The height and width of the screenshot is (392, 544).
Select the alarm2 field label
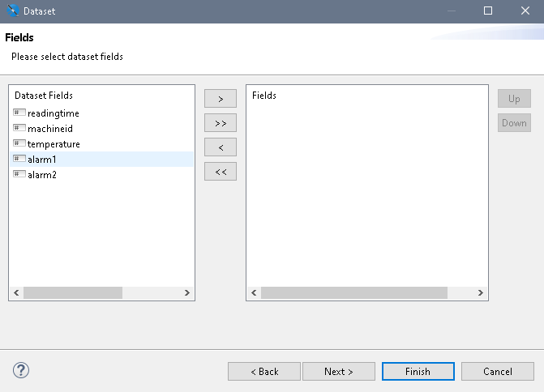[42, 175]
